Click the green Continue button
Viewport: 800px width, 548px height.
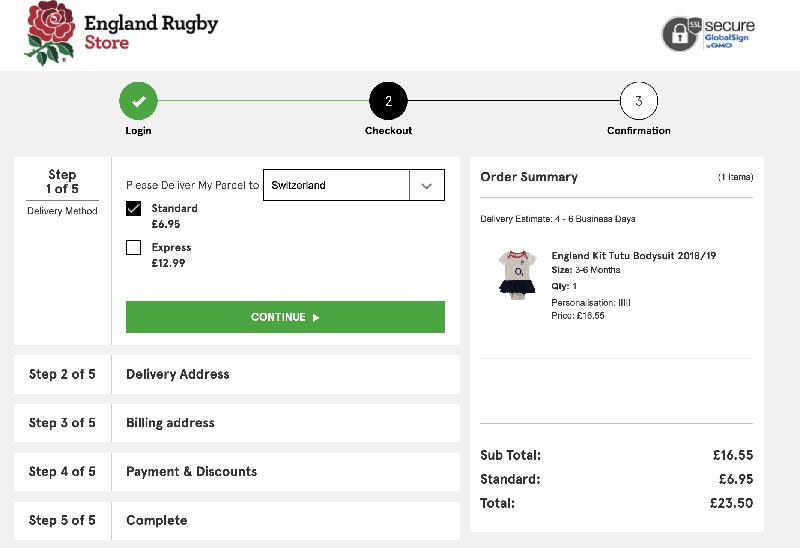click(285, 317)
